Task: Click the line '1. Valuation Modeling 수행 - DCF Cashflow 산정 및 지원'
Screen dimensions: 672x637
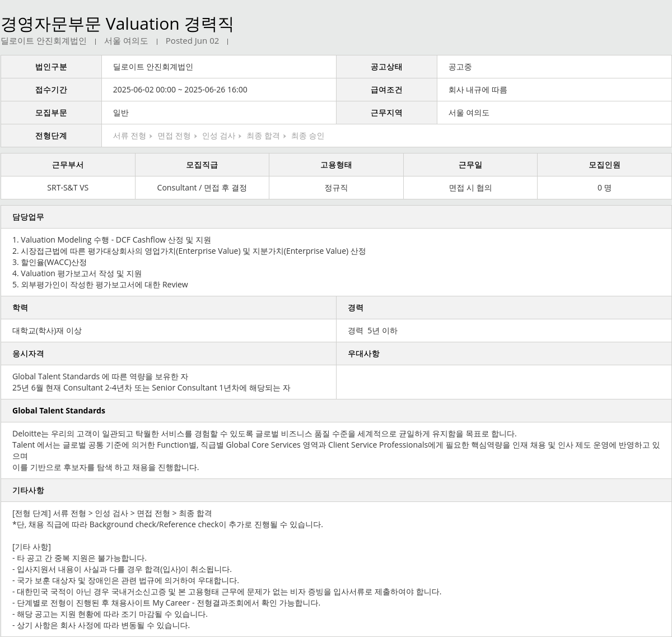Action: [x=111, y=240]
